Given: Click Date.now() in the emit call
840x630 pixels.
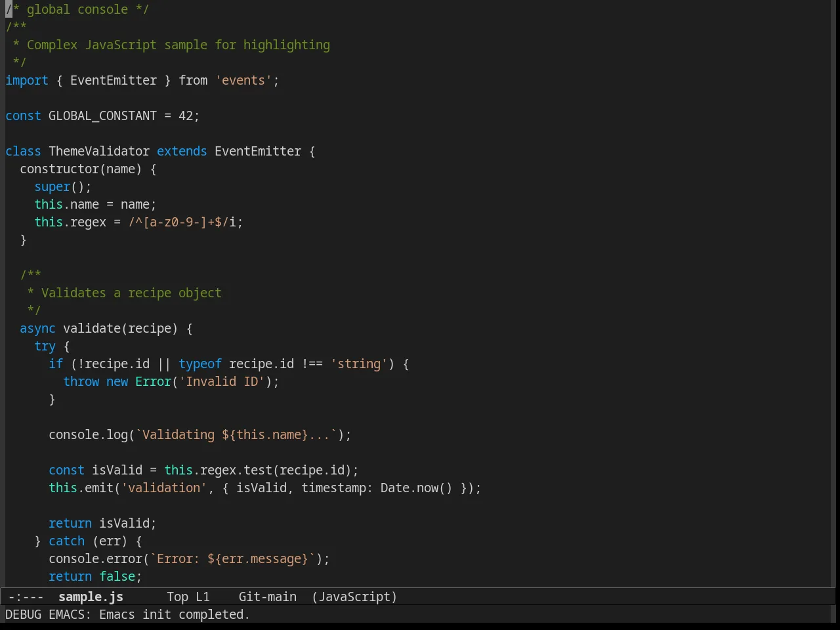Looking at the screenshot, I should (417, 488).
